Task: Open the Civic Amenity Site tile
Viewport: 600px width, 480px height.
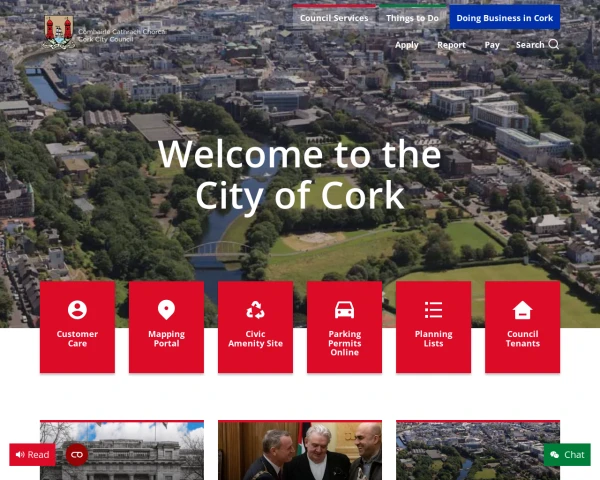Action: pos(255,327)
